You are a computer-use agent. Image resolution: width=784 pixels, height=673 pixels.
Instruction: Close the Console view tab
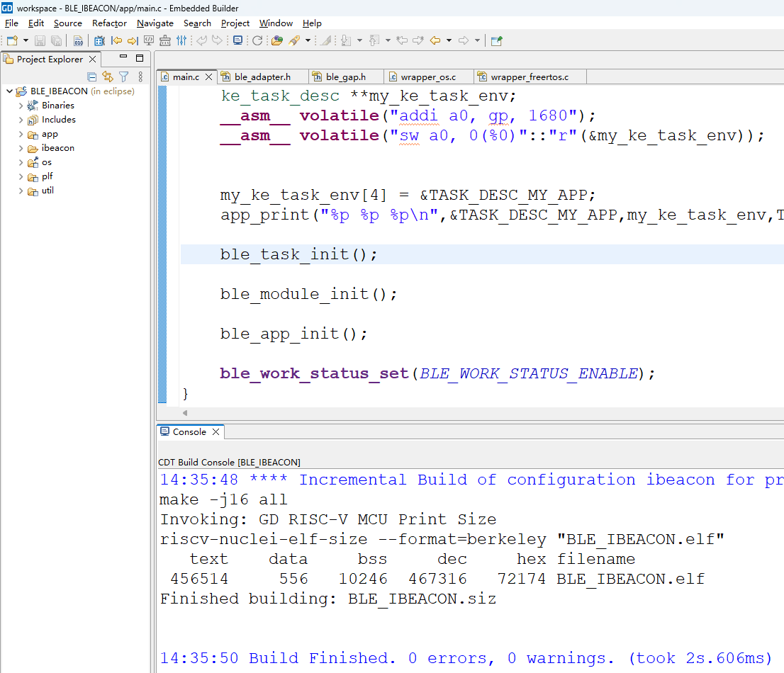(216, 431)
